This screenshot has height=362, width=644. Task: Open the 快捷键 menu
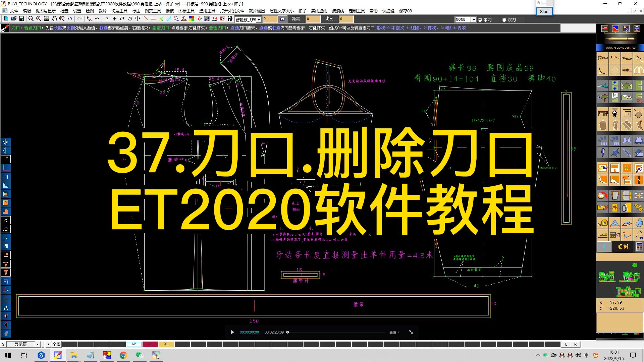[x=388, y=11]
